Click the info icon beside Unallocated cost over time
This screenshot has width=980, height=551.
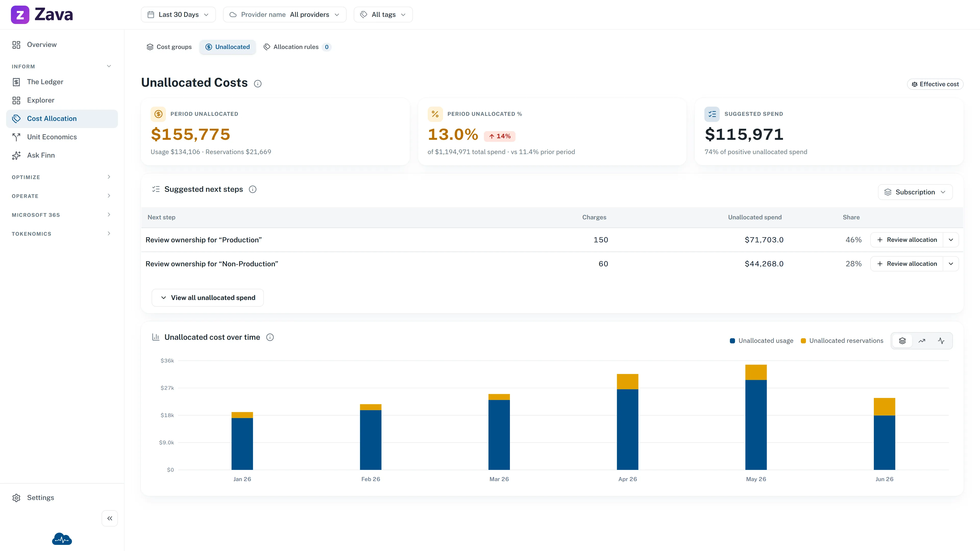[270, 337]
